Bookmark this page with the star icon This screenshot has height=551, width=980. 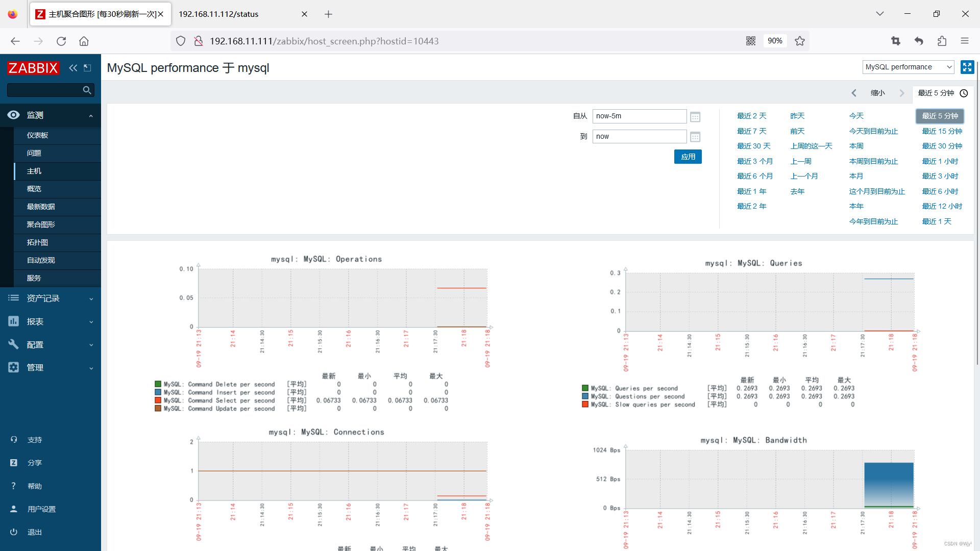(x=800, y=41)
